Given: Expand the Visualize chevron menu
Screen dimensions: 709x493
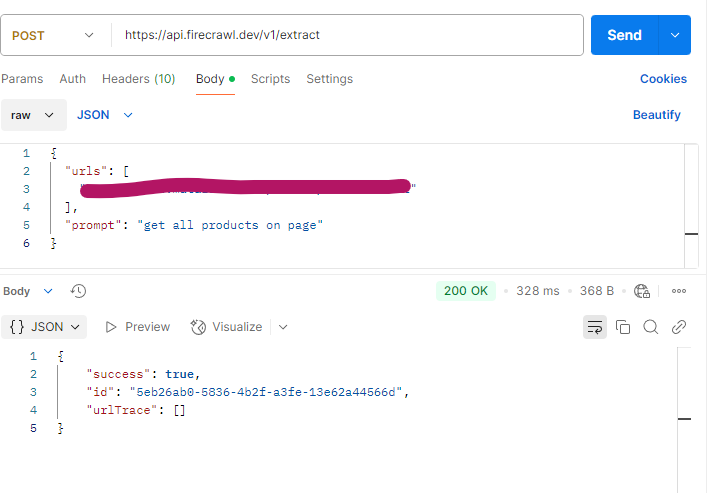Looking at the screenshot, I should (x=283, y=327).
